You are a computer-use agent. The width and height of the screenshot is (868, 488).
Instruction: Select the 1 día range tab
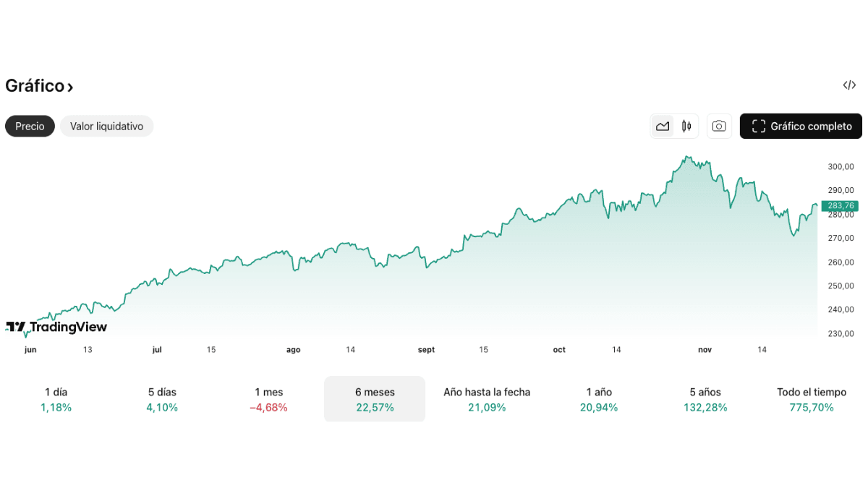coord(56,399)
